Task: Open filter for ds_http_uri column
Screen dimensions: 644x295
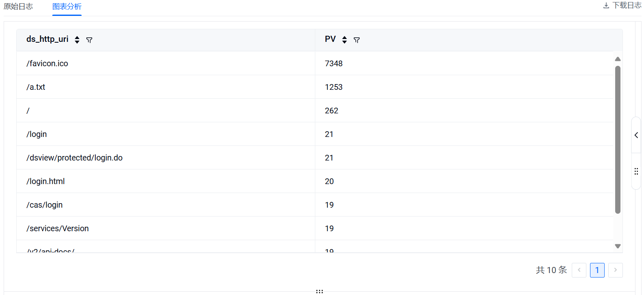Action: coord(89,40)
